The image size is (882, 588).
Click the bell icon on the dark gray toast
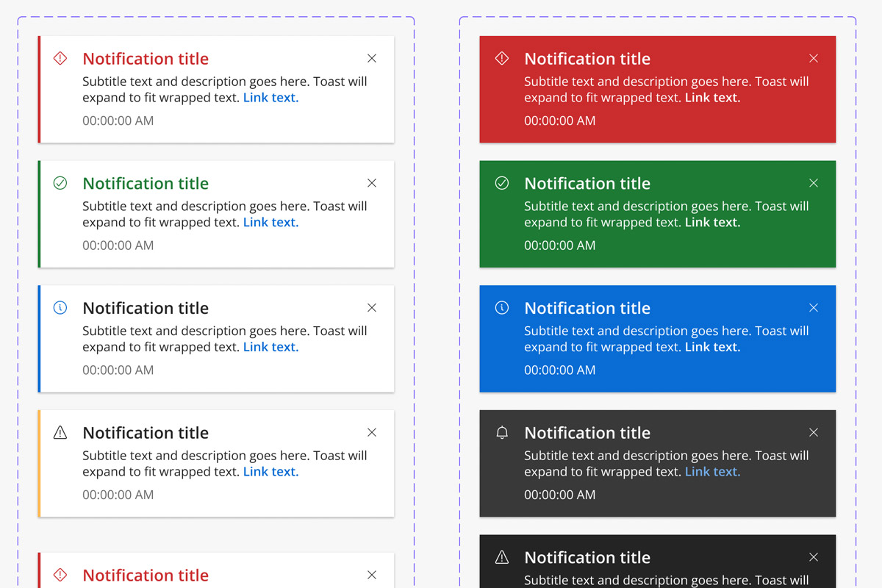click(502, 433)
